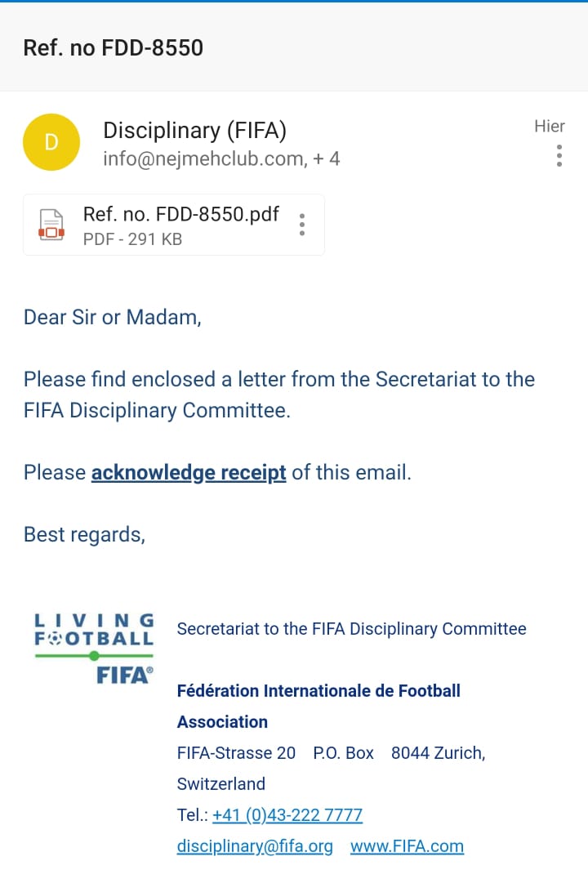Screen dimensions: 588x883
Task: Click the PDF file icon on attachment
Action: pyautogui.click(x=51, y=224)
